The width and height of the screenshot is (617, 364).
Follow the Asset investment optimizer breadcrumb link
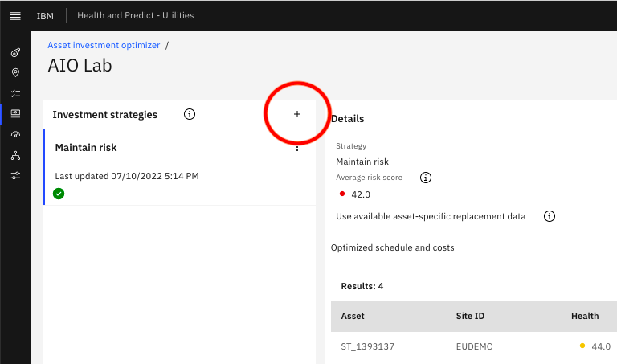point(104,45)
